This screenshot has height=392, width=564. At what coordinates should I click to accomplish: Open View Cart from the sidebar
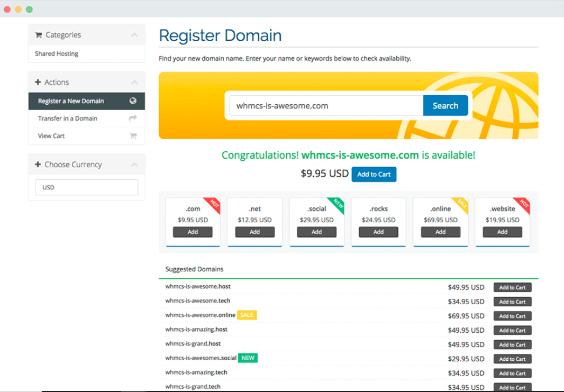pyautogui.click(x=87, y=136)
